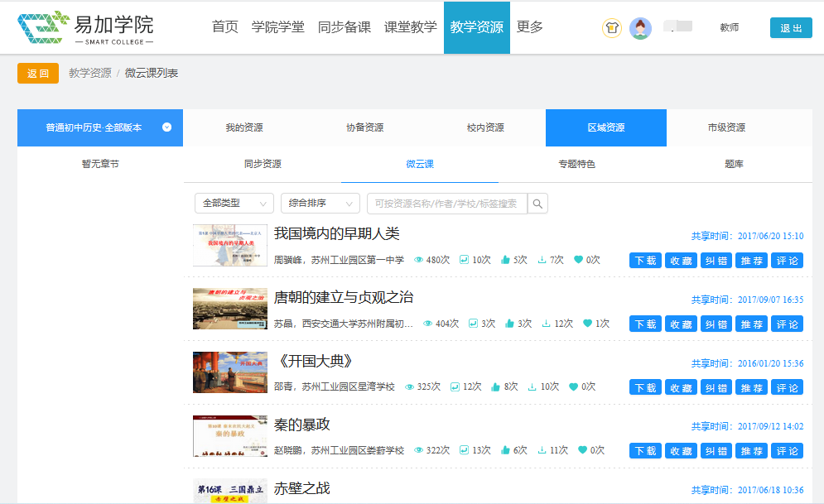
Task: Click the eye icon for 《开国大典》
Action: tap(409, 387)
